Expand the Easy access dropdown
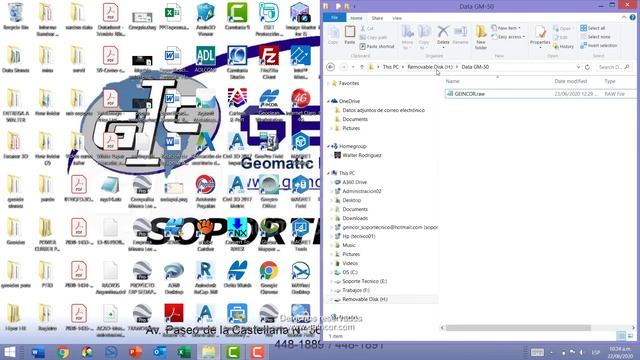This screenshot has width=640, height=360. pos(508,37)
